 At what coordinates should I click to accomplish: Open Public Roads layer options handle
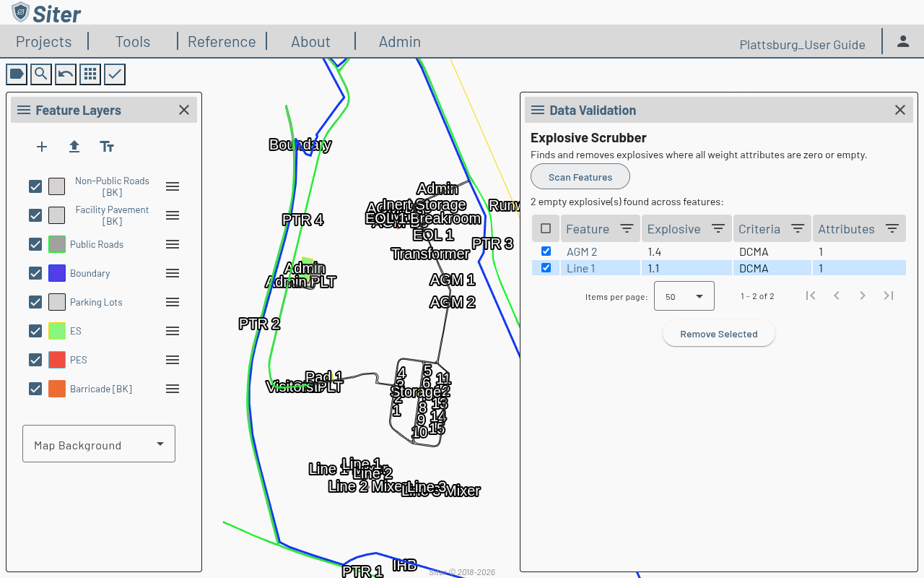(x=173, y=244)
